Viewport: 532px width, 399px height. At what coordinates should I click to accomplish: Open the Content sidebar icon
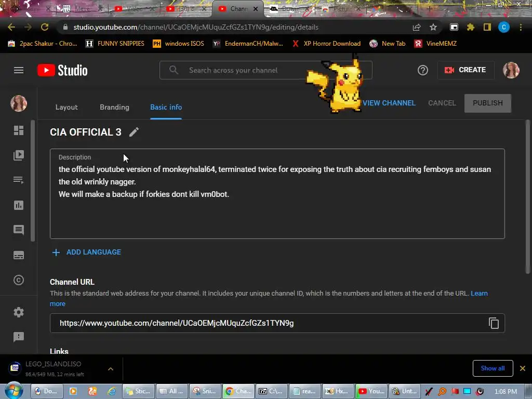(x=19, y=155)
